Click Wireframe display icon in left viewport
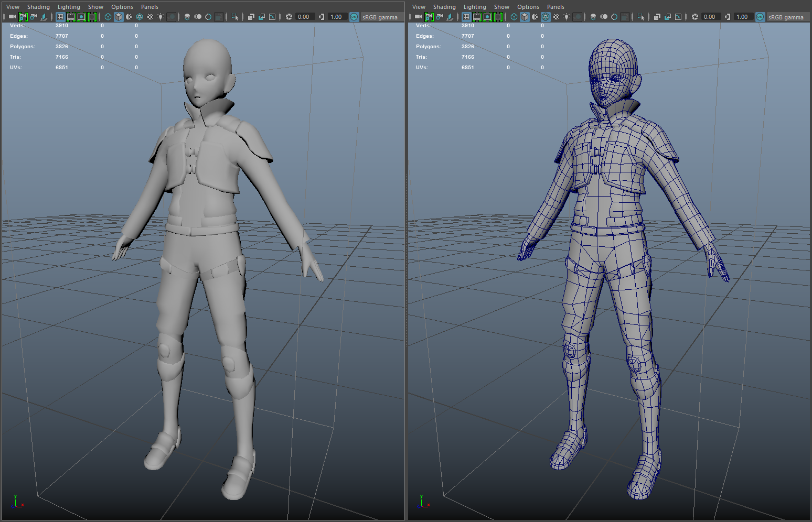Screen dimensions: 812x522 [x=108, y=17]
